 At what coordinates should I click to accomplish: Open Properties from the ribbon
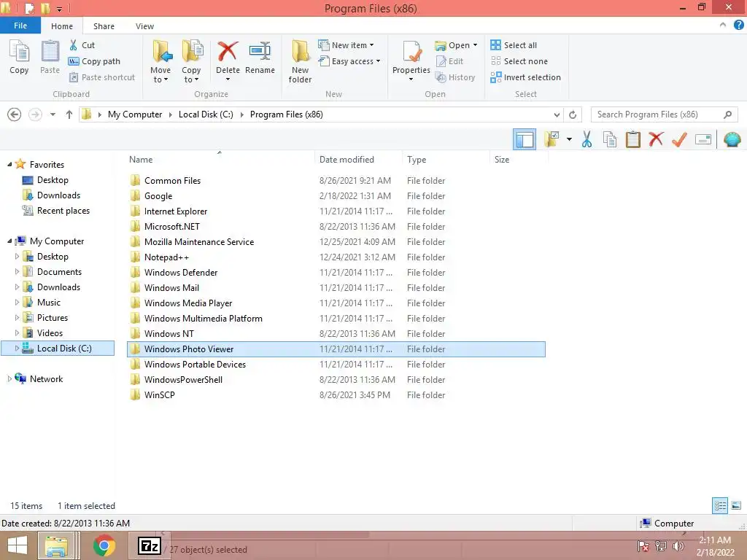pyautogui.click(x=411, y=61)
